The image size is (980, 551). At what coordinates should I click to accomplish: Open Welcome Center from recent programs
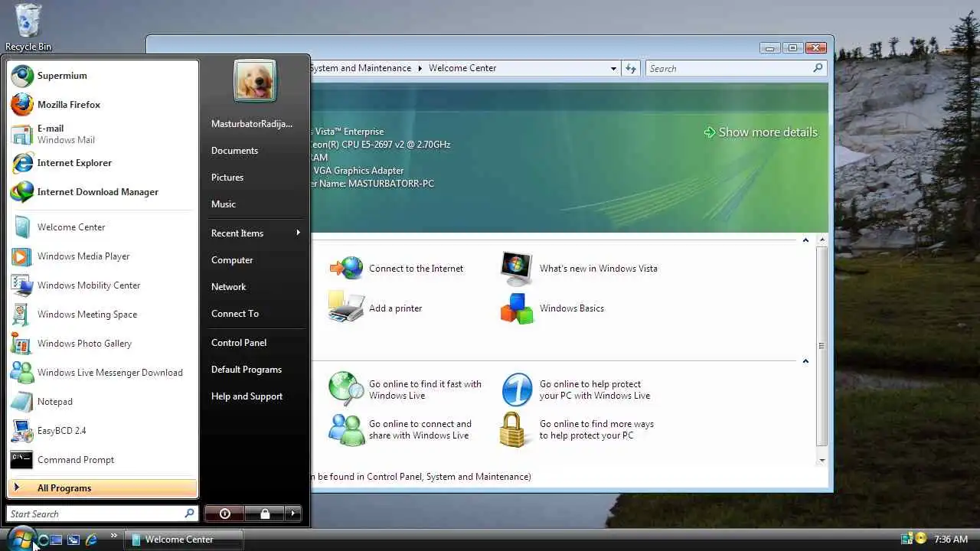[x=102, y=227]
